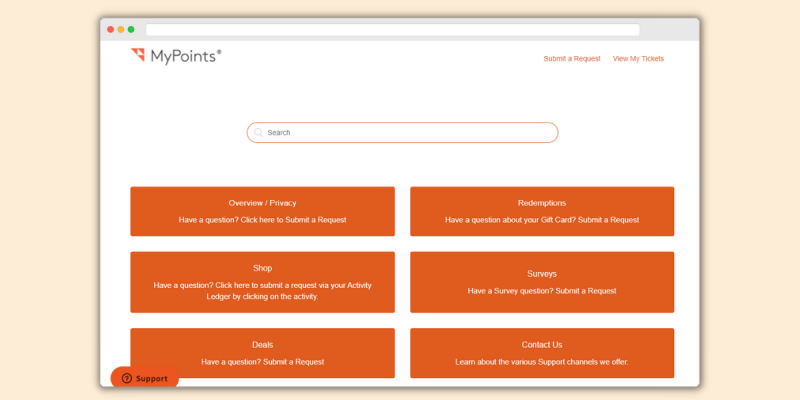The width and height of the screenshot is (800, 400).
Task: Open the Redemptions category card
Action: (542, 211)
